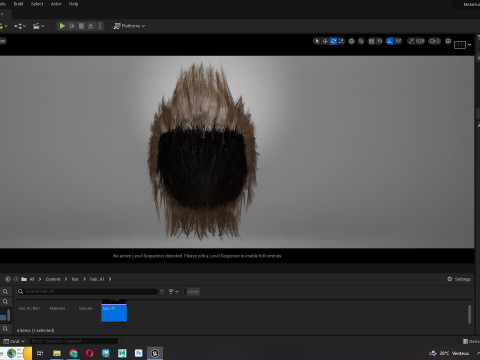Open the Actor menu
This screenshot has height=360, width=480.
click(56, 4)
